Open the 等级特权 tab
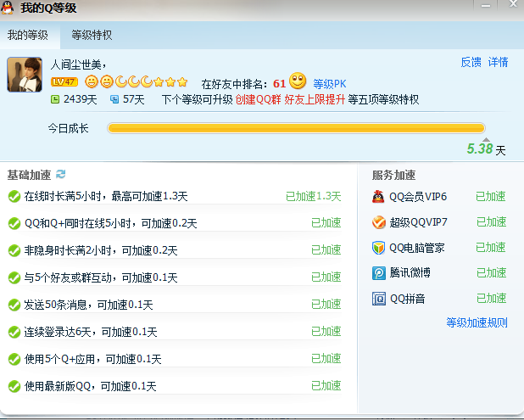Image resolution: width=524 pixels, height=420 pixels. pyautogui.click(x=92, y=35)
